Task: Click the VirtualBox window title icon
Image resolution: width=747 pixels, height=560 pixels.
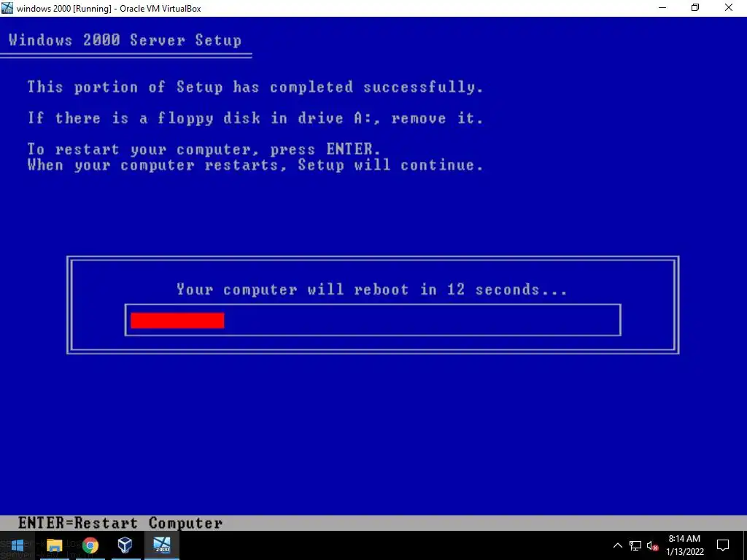Action: (x=7, y=8)
